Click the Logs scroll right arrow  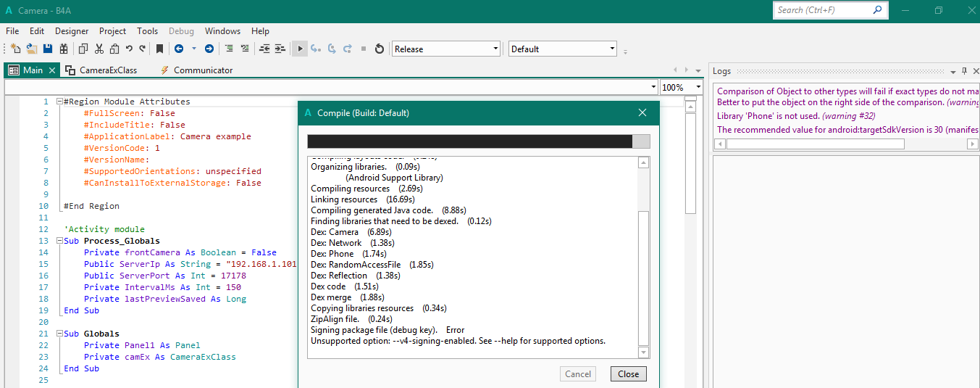(973, 144)
